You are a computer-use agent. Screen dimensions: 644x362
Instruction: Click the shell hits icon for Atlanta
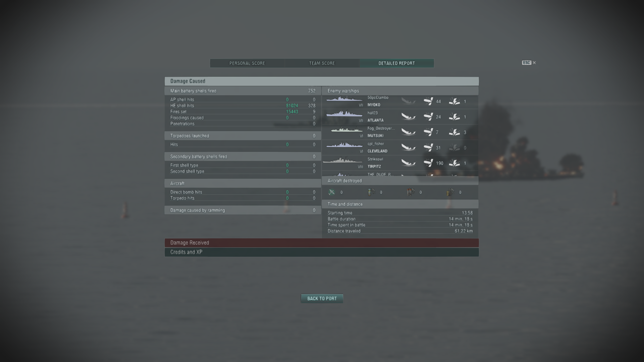pyautogui.click(x=428, y=117)
